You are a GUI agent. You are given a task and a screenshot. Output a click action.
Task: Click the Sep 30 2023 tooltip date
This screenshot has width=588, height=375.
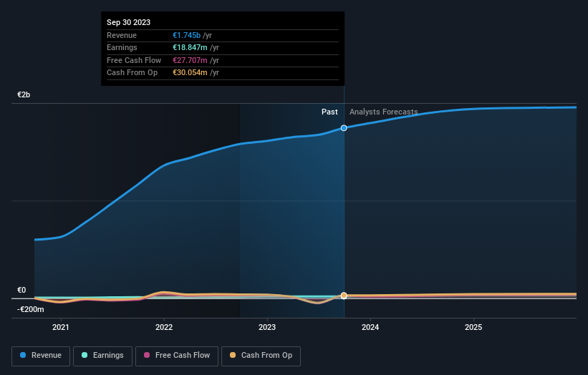point(129,22)
